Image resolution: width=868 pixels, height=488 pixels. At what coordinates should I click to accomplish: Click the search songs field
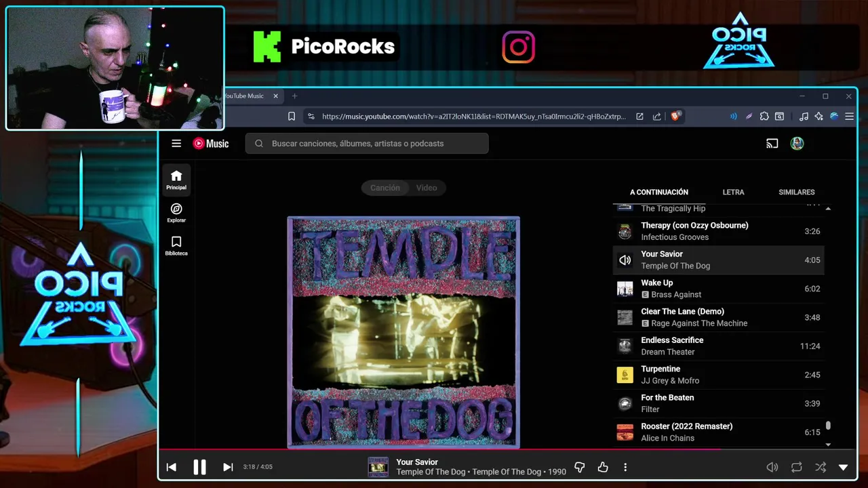point(367,144)
